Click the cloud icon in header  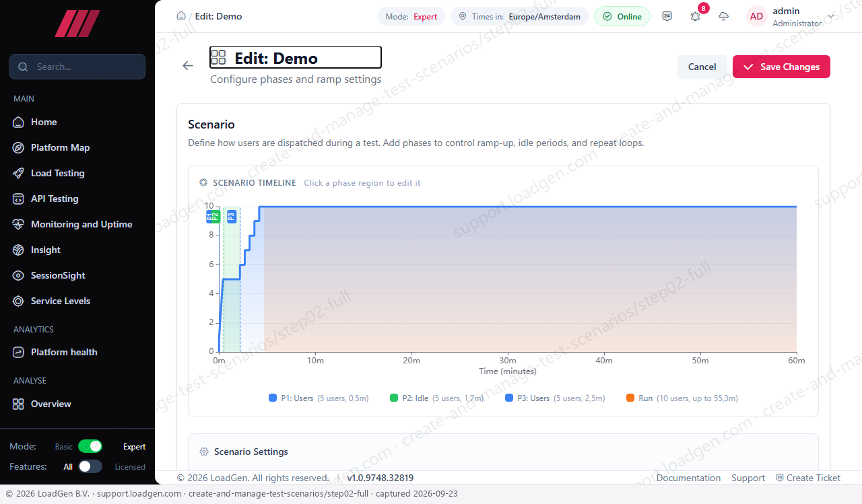pyautogui.click(x=724, y=16)
